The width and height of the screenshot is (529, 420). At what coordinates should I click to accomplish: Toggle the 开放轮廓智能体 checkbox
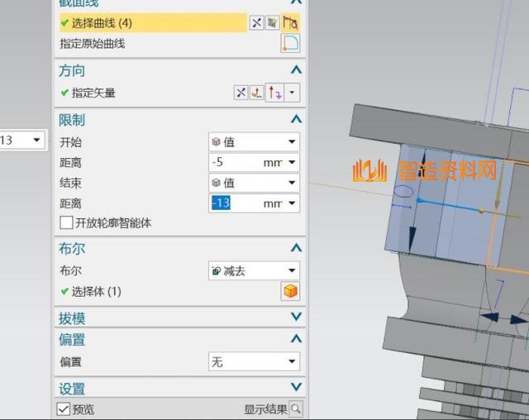click(x=66, y=222)
